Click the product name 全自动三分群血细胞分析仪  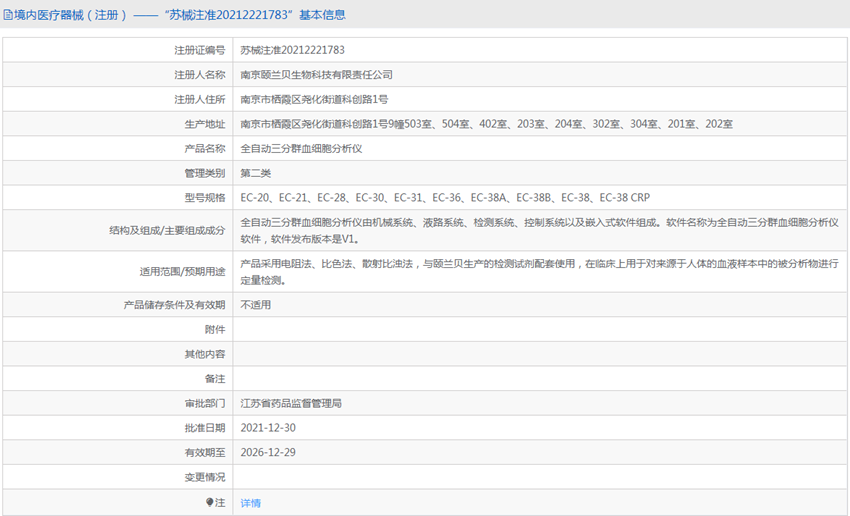[301, 149]
